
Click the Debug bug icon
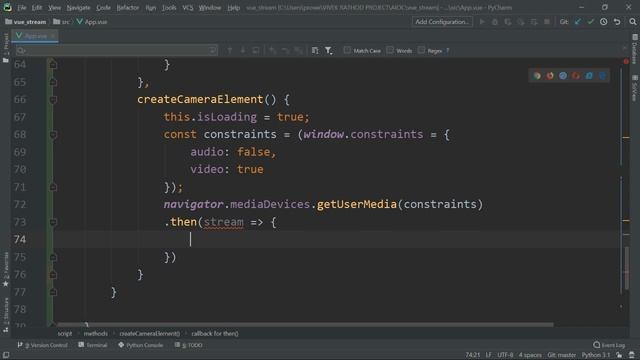[495, 22]
